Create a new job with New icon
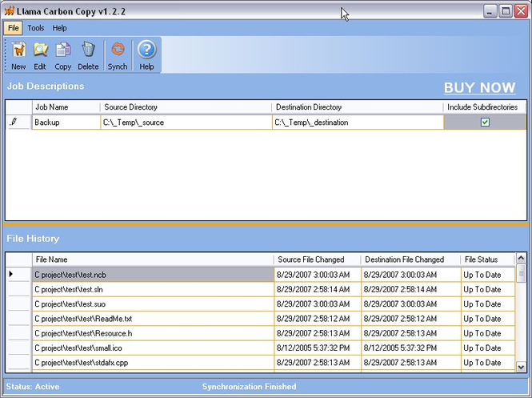The image size is (532, 398). pyautogui.click(x=18, y=55)
